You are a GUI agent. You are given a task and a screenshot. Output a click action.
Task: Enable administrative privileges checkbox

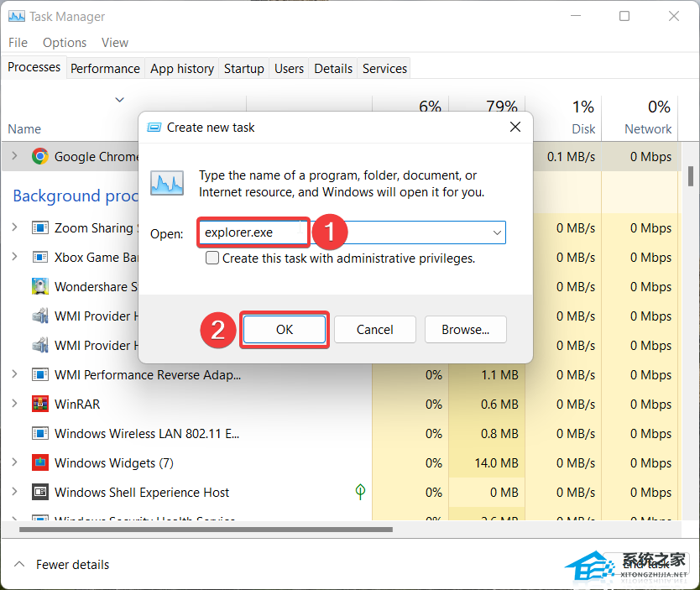[x=212, y=258]
